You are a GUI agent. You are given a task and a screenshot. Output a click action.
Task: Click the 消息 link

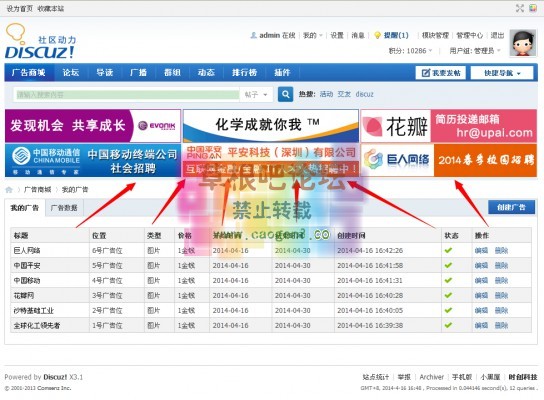point(358,35)
